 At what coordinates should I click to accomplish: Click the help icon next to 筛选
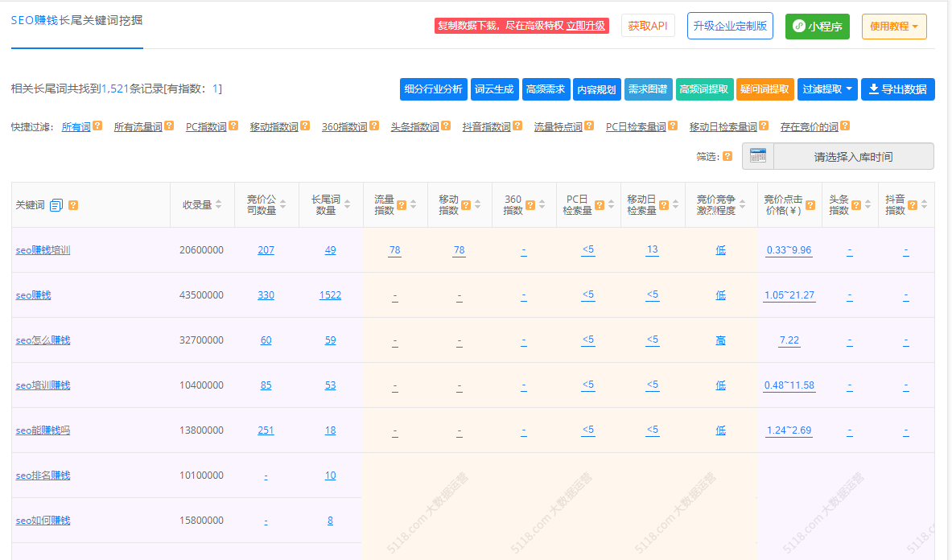727,157
